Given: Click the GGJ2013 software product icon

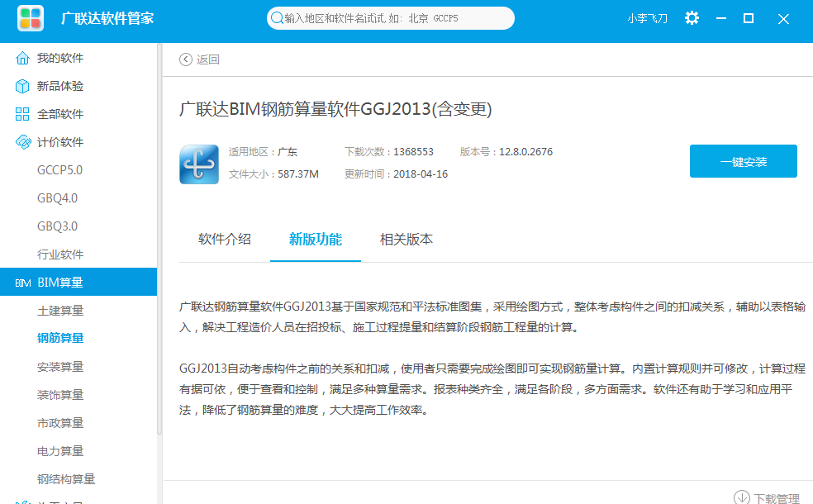Looking at the screenshot, I should point(199,164).
